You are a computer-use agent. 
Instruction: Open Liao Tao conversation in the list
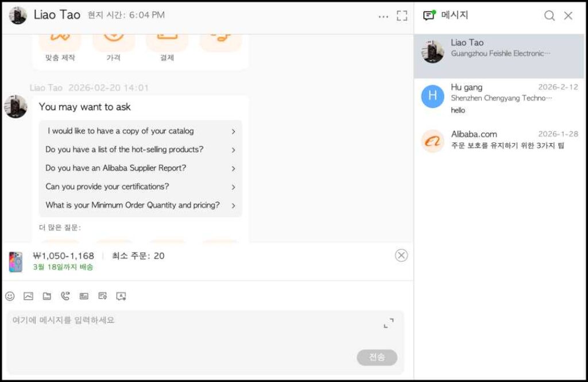499,56
